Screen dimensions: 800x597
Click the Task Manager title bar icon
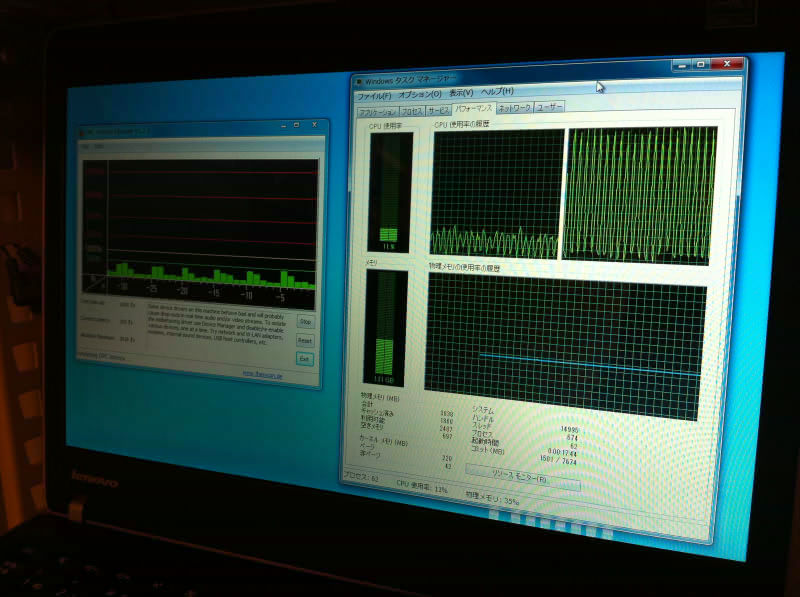pyautogui.click(x=359, y=82)
